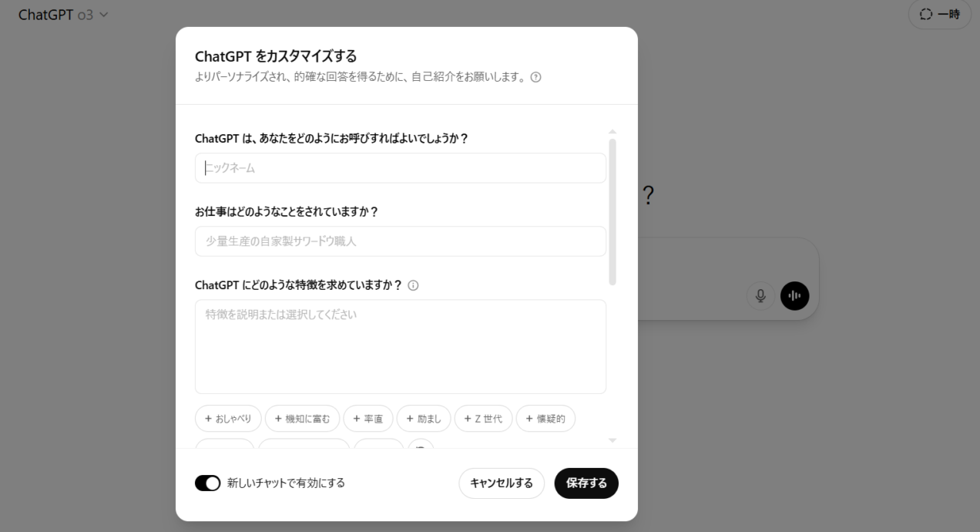This screenshot has height=532, width=980.
Task: Focus the 特徴を説明または選択してください text area
Action: [x=401, y=347]
